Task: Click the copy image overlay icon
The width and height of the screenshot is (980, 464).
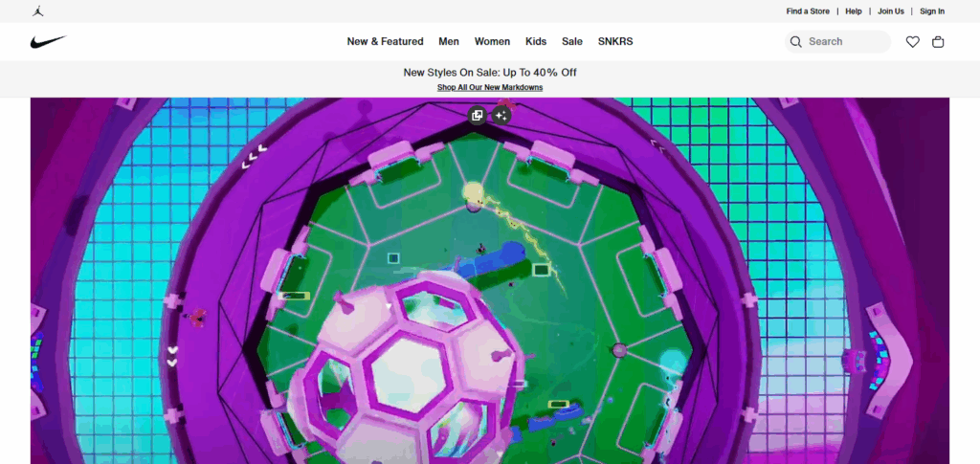Action: (x=478, y=115)
